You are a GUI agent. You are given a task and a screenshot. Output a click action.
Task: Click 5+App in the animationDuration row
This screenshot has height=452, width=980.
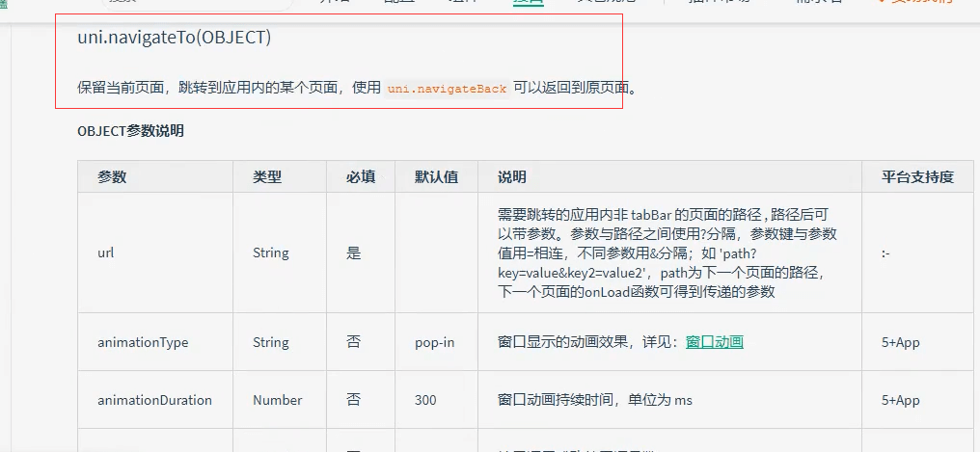coord(901,400)
